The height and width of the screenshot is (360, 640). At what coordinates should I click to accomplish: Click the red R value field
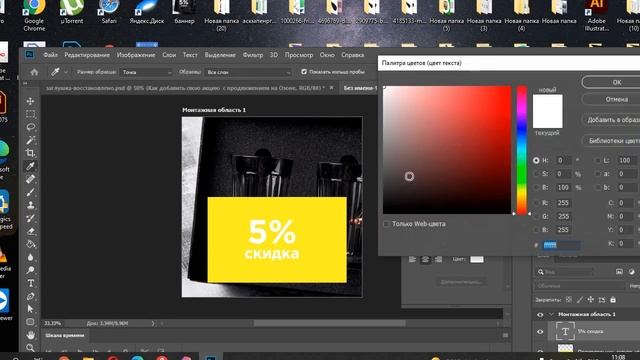pos(563,203)
